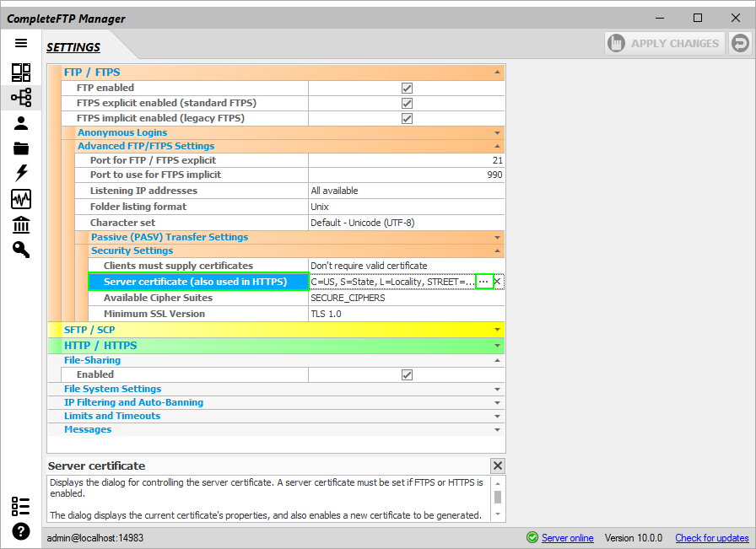Viewport: 756px width, 549px height.
Task: Edit the FTPS implicit port value 990
Action: pyautogui.click(x=407, y=175)
